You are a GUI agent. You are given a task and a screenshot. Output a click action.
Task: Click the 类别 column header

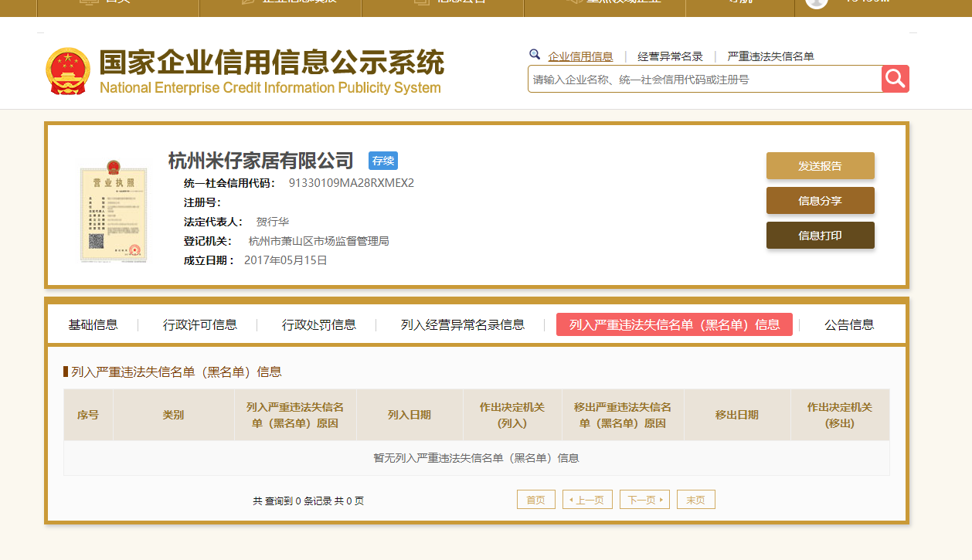(x=173, y=415)
